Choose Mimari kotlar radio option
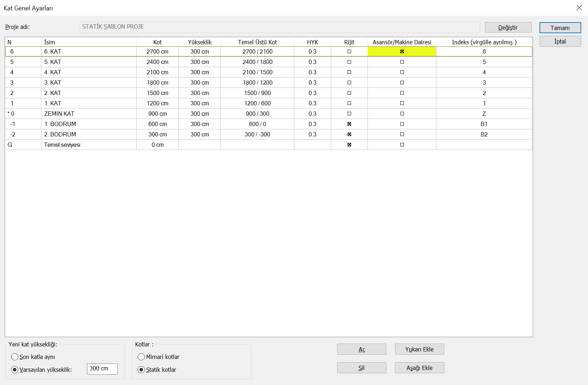The width and height of the screenshot is (588, 385). [141, 357]
